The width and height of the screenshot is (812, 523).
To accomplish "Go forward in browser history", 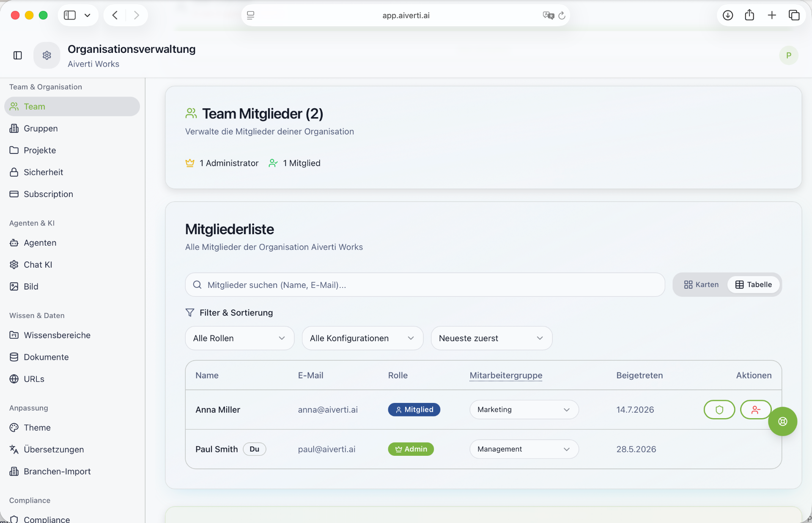I will click(x=136, y=15).
